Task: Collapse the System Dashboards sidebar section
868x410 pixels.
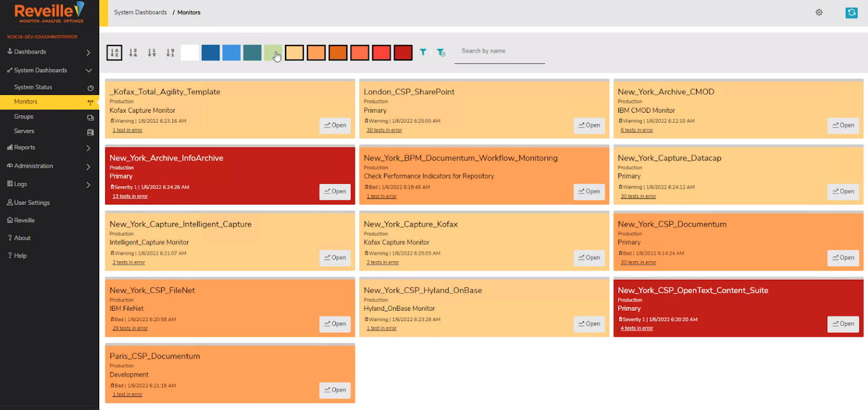Action: 49,71
